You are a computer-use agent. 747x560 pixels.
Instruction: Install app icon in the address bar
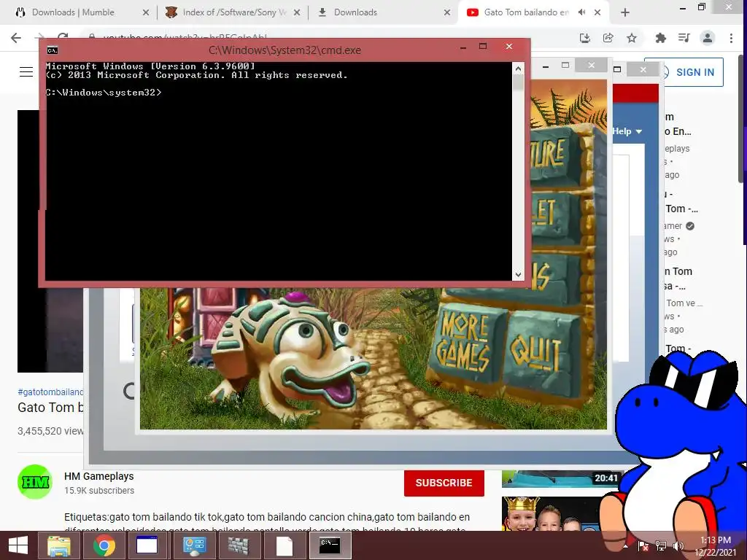pos(584,38)
